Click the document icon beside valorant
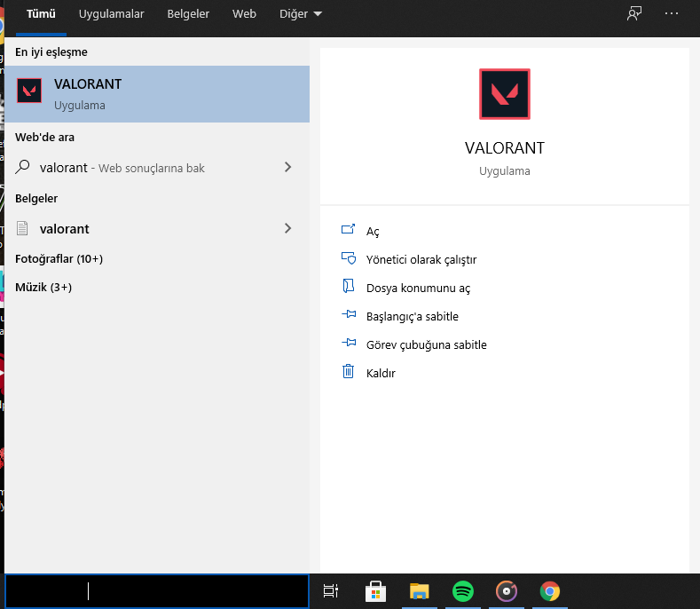 (x=22, y=228)
